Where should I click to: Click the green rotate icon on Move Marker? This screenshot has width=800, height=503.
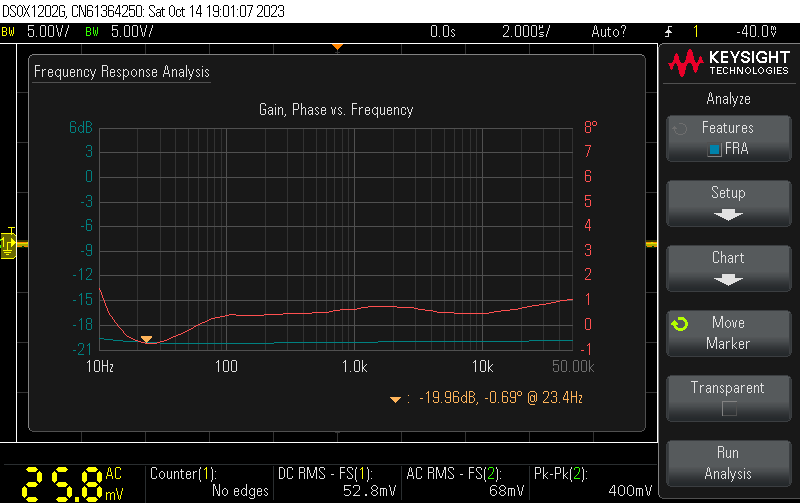[680, 324]
